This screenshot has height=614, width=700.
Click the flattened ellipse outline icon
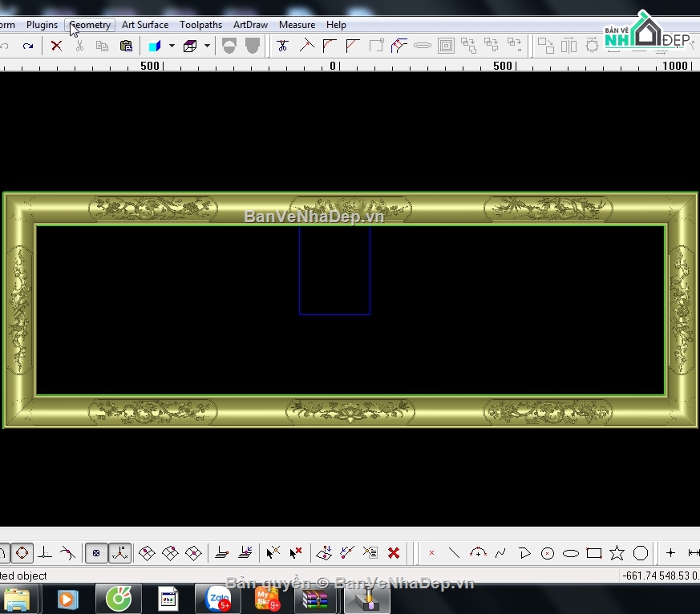click(x=423, y=46)
